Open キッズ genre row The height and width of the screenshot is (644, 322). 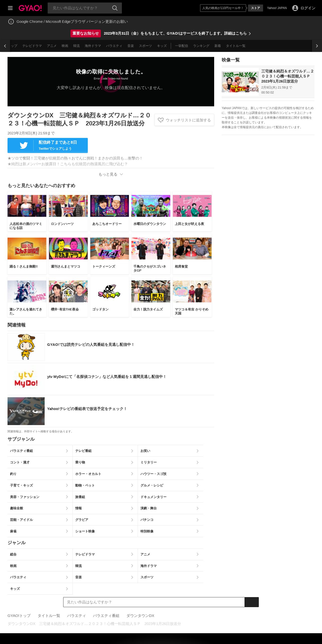point(40,589)
